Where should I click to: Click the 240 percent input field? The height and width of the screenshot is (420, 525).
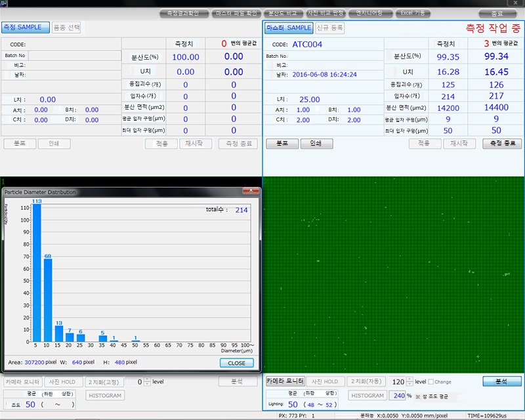coord(398,396)
